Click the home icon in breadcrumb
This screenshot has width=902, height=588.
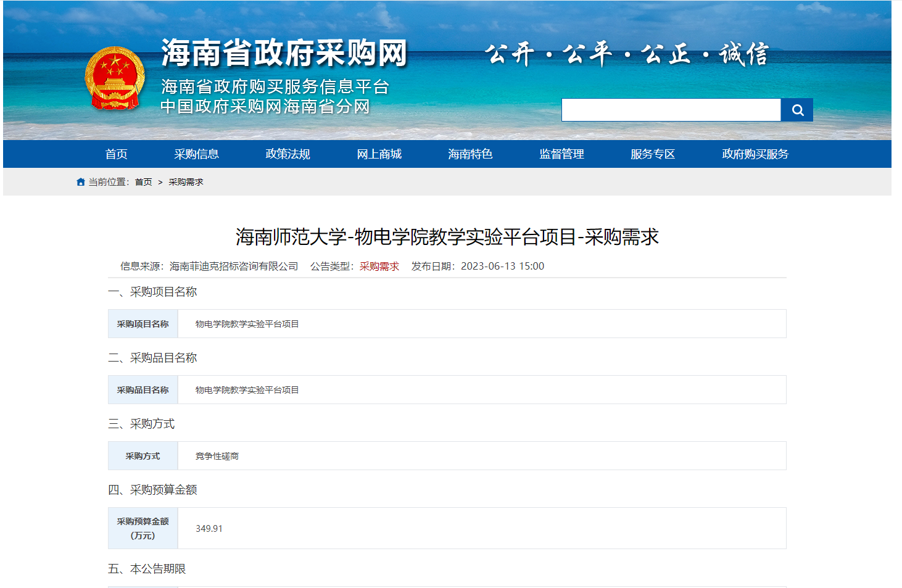[81, 182]
